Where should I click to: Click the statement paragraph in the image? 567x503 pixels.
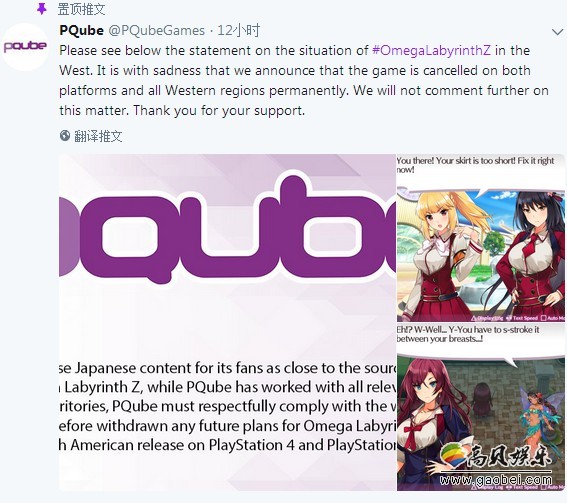coord(227,406)
